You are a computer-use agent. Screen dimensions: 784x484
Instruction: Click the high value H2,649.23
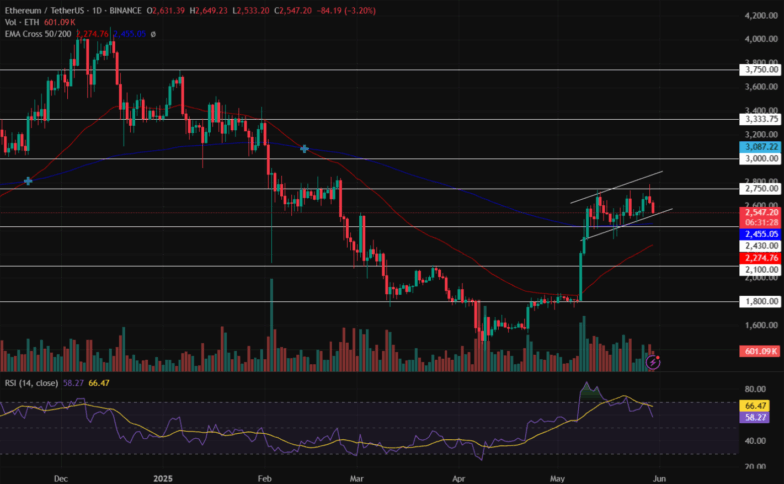[x=208, y=10]
